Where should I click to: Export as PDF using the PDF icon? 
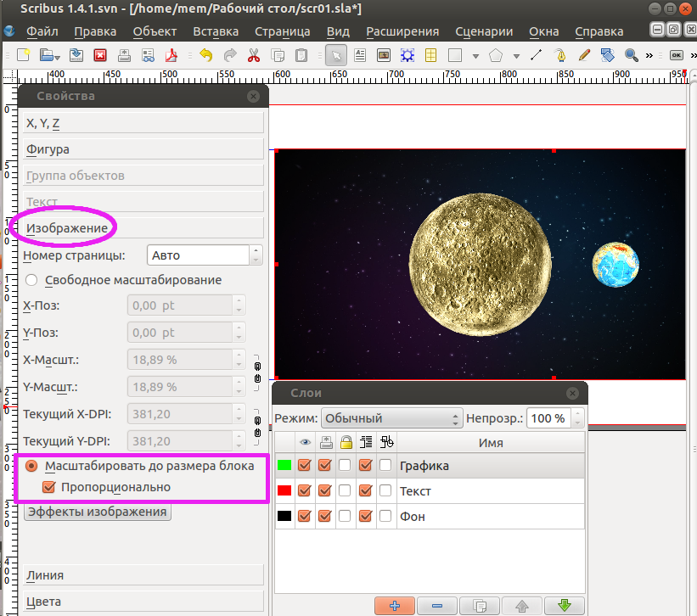pos(171,55)
